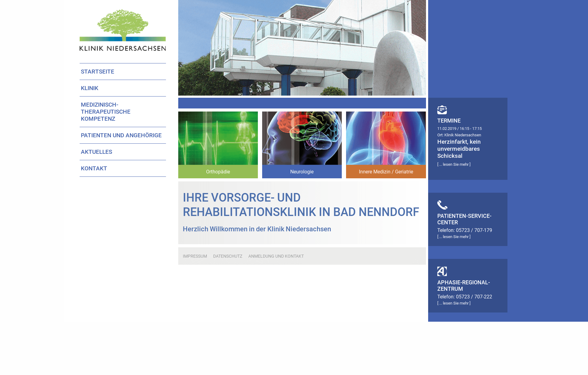Image resolution: width=588 pixels, height=375 pixels.
Task: Open the Startseite menu item
Action: 123,72
